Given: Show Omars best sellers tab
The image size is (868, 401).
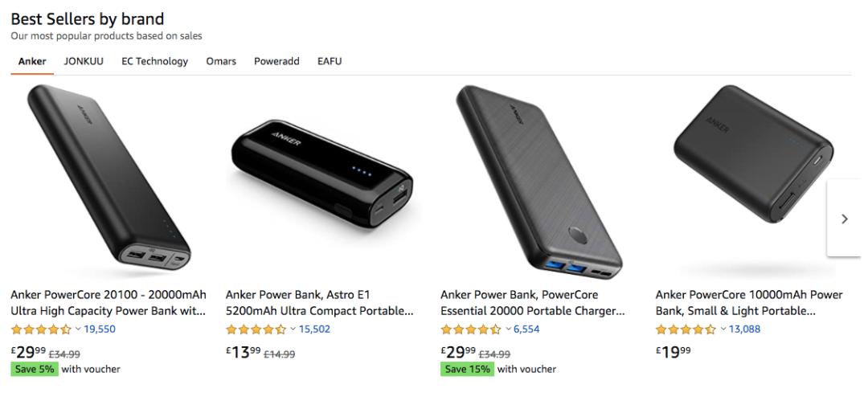Looking at the screenshot, I should [221, 61].
